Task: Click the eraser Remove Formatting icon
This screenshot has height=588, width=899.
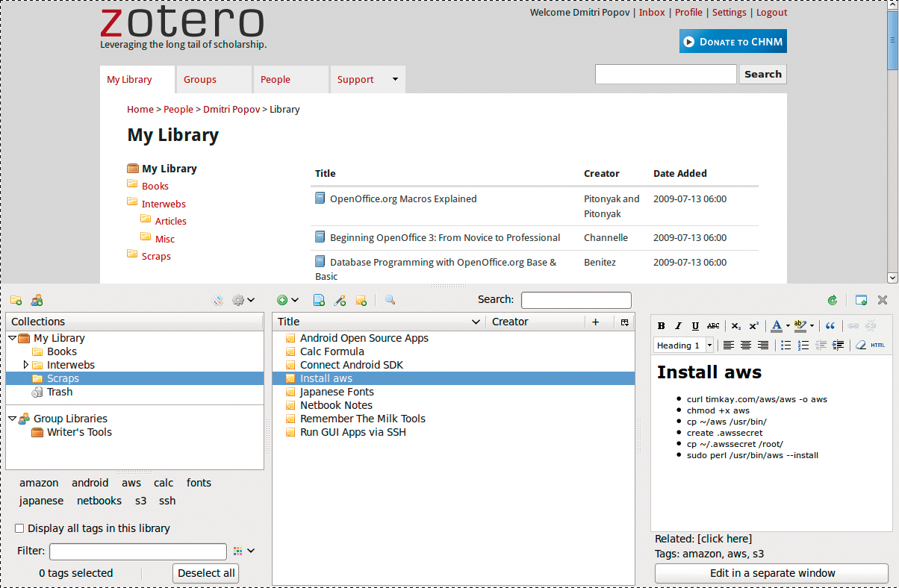Action: 861,345
